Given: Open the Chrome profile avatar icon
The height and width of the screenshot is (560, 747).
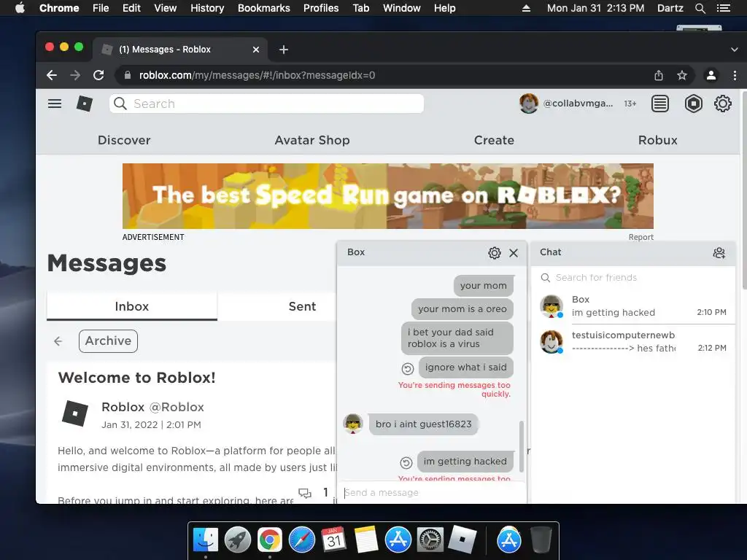Looking at the screenshot, I should [x=711, y=75].
